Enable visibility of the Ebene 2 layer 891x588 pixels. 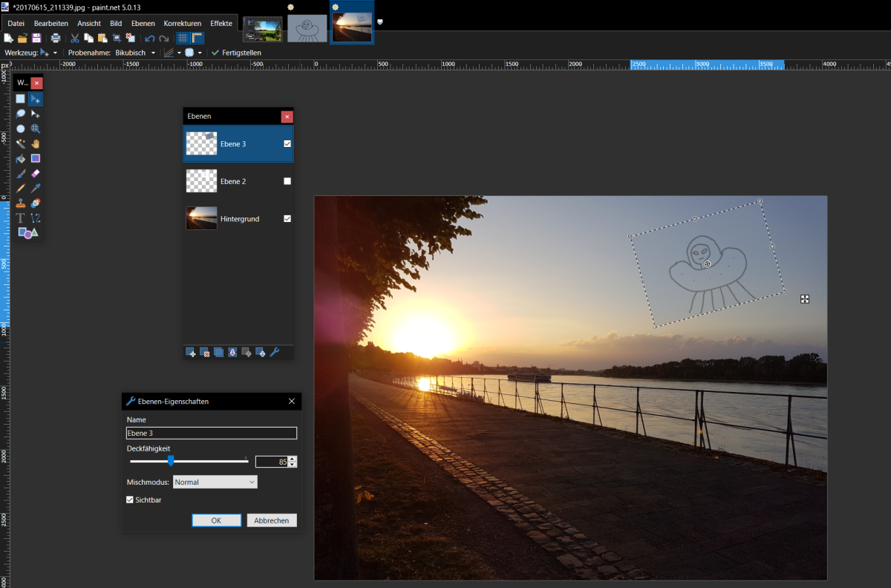[287, 181]
